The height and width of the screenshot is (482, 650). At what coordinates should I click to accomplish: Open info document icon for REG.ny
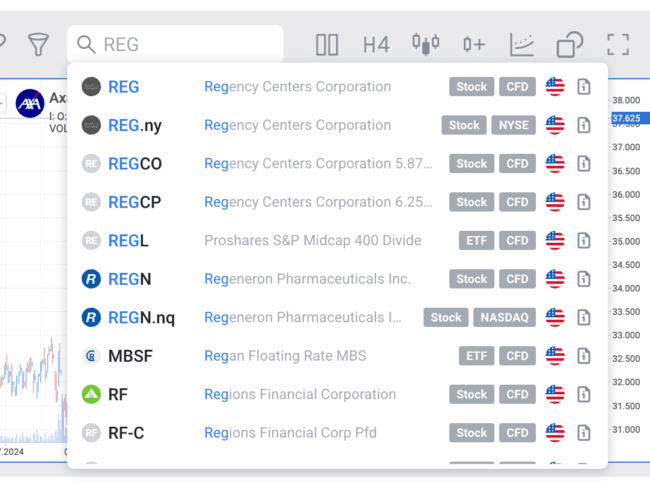pyautogui.click(x=584, y=125)
